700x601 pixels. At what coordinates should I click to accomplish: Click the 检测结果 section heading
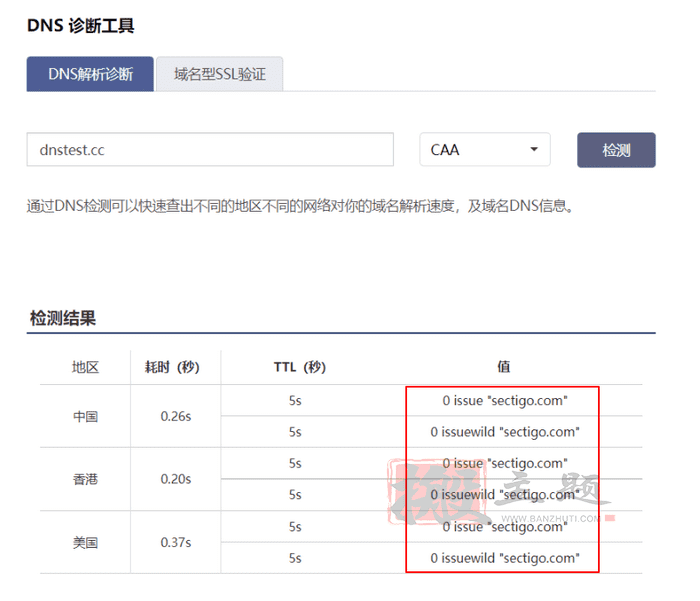pos(62,318)
